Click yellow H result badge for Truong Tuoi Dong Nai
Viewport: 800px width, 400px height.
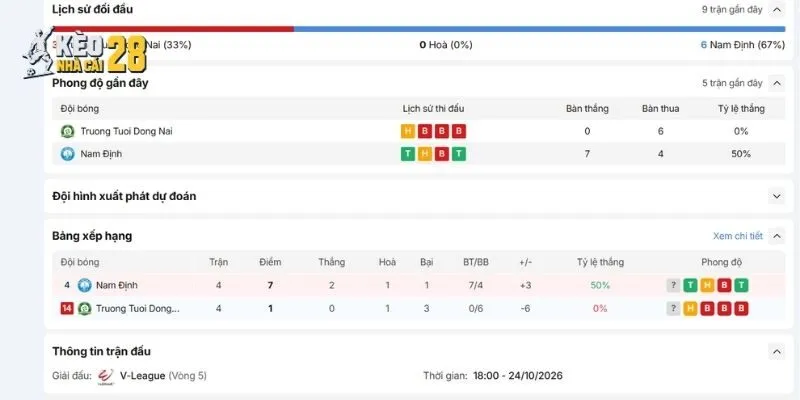pyautogui.click(x=408, y=132)
